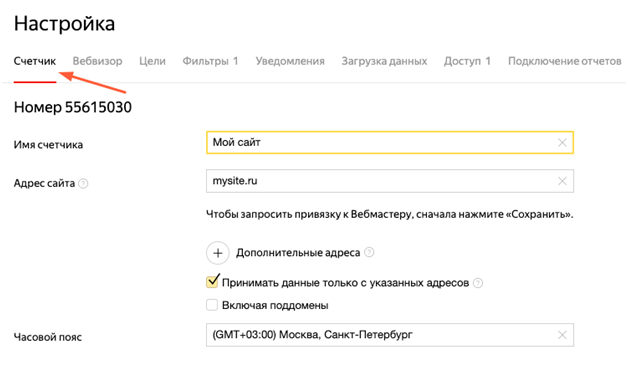Click into the Имя счетчика input field
This screenshot has height=367, width=628.
390,143
